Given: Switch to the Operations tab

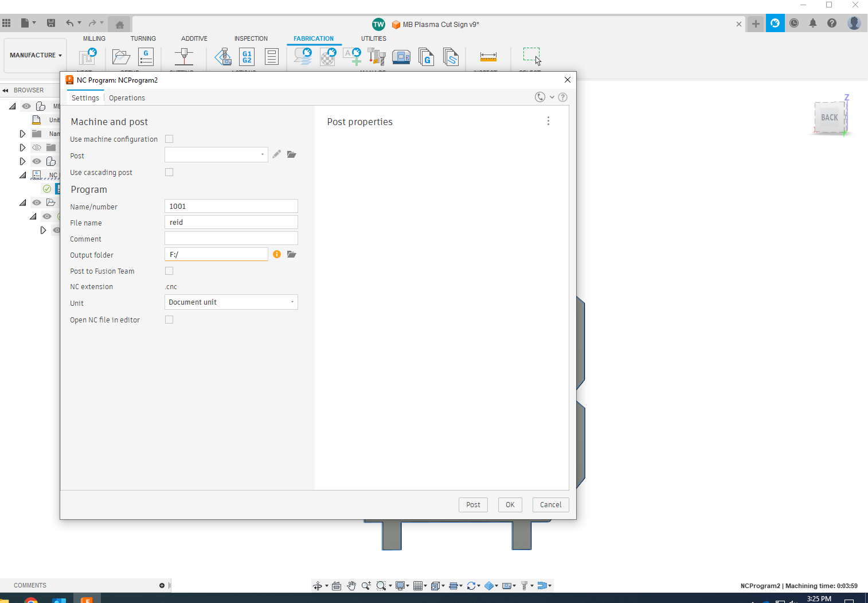Looking at the screenshot, I should [x=127, y=98].
